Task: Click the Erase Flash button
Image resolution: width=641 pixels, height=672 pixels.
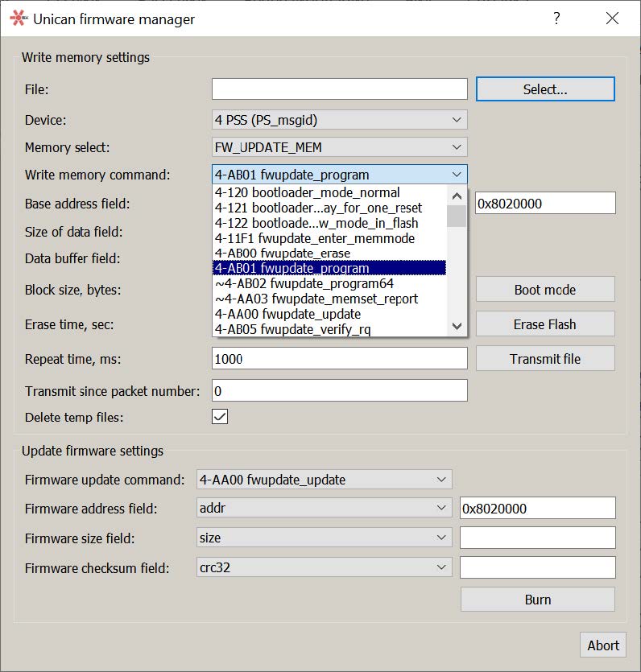Action: click(545, 324)
